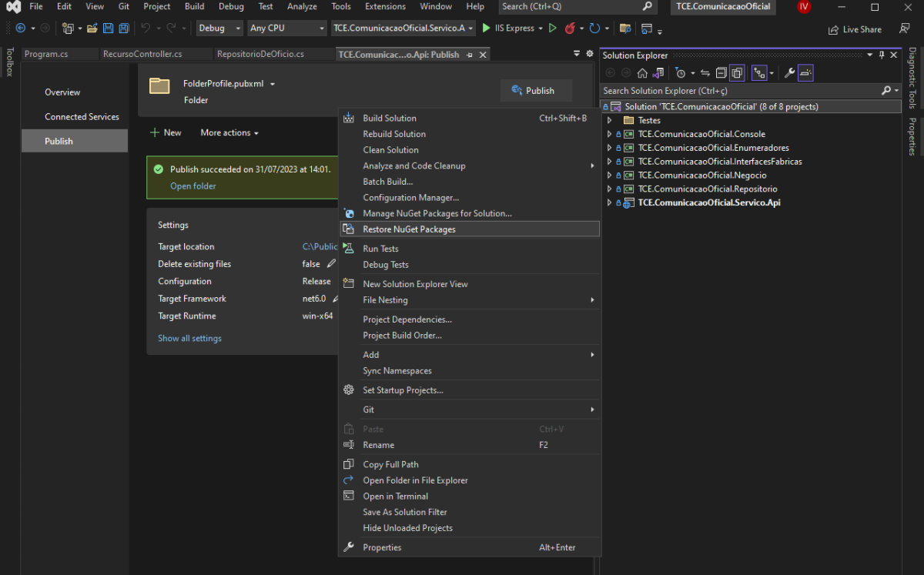Pin the Solution Explorer panel
Viewport: 924px width, 575px height.
coord(882,55)
